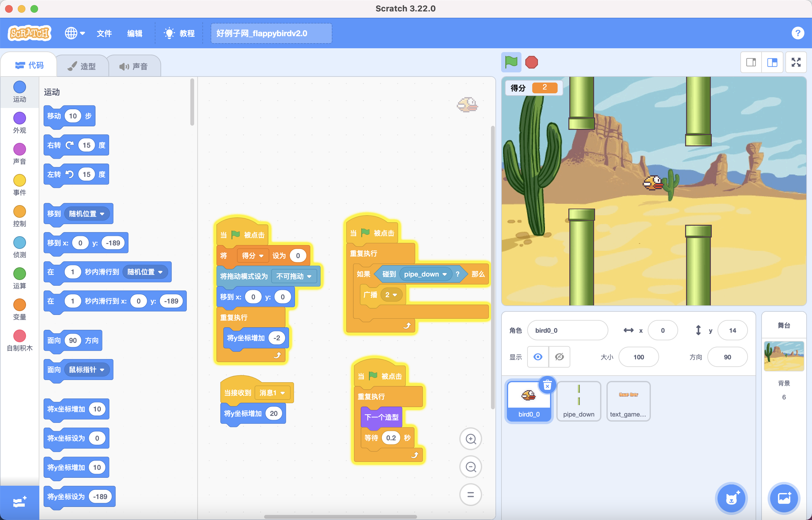Click the green flag to start project
Screen dimensions: 812x520
(511, 62)
